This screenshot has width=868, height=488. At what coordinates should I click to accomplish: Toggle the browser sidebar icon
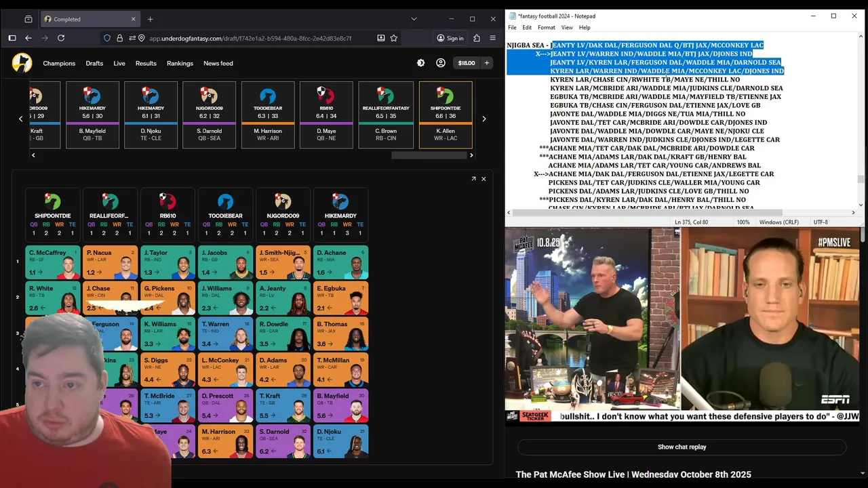pos(12,39)
